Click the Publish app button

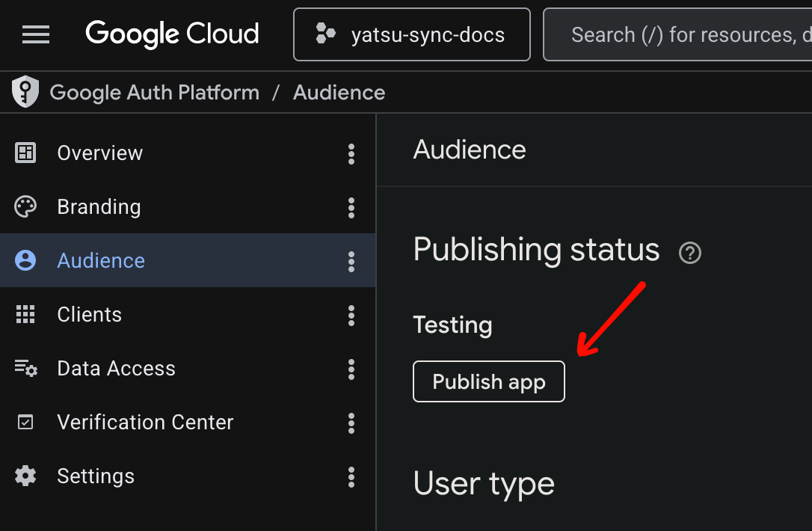tap(489, 381)
